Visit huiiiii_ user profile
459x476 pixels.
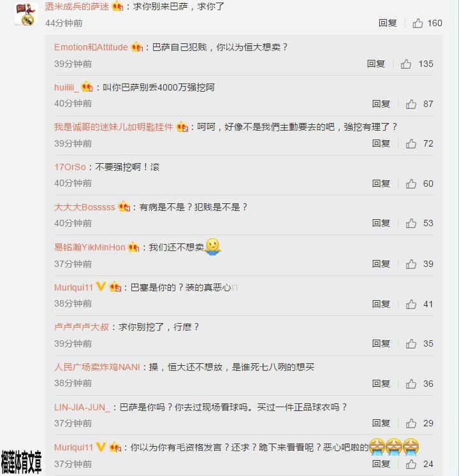coord(66,87)
